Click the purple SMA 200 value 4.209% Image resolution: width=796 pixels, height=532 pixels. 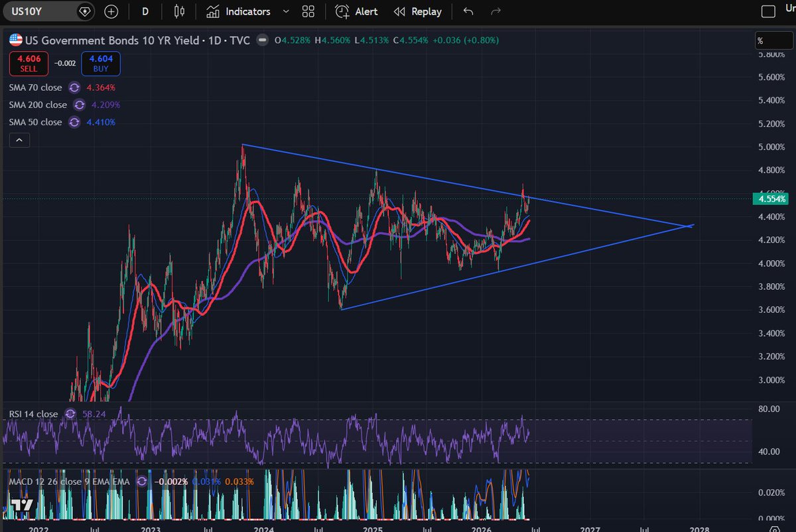coord(106,105)
